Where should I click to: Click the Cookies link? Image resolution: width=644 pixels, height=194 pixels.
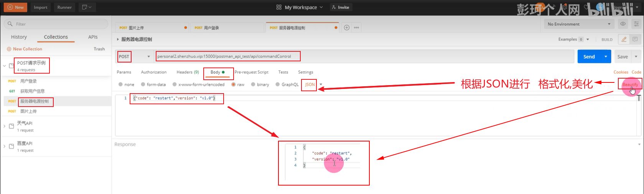pyautogui.click(x=620, y=72)
